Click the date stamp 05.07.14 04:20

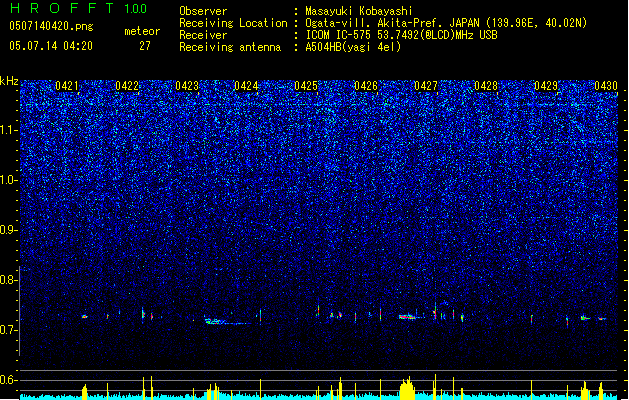pos(51,46)
